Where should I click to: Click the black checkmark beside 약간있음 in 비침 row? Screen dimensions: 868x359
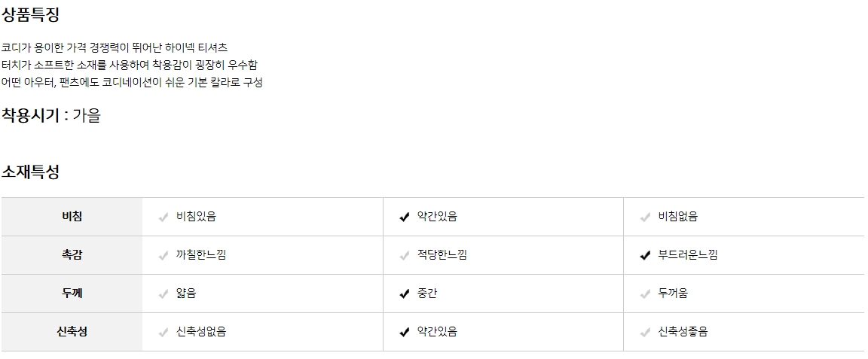tap(405, 218)
